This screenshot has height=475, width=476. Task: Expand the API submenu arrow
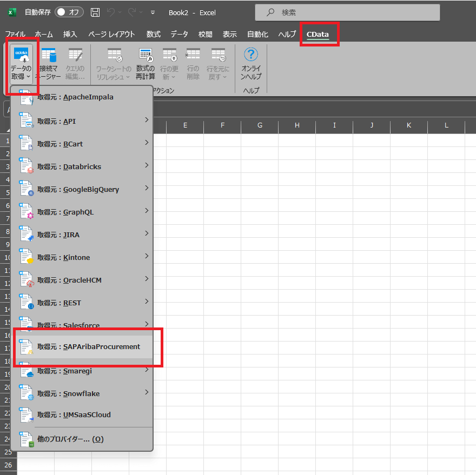[x=147, y=120]
